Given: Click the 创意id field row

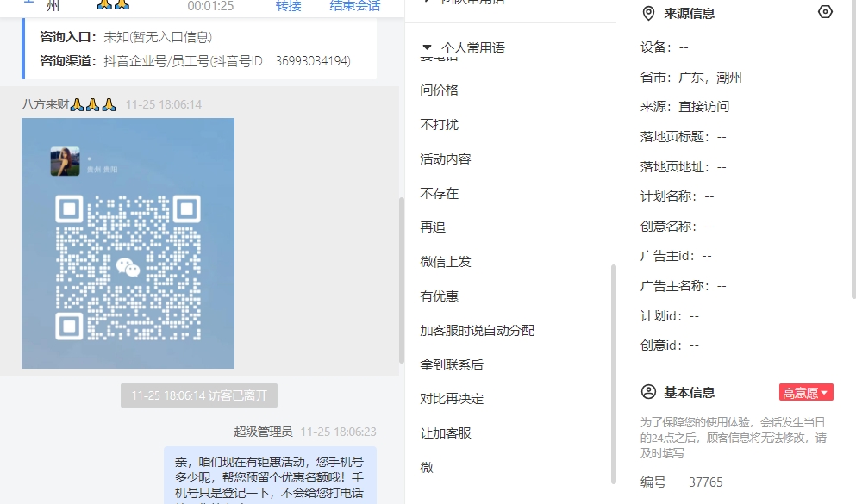Looking at the screenshot, I should pyautogui.click(x=670, y=345).
